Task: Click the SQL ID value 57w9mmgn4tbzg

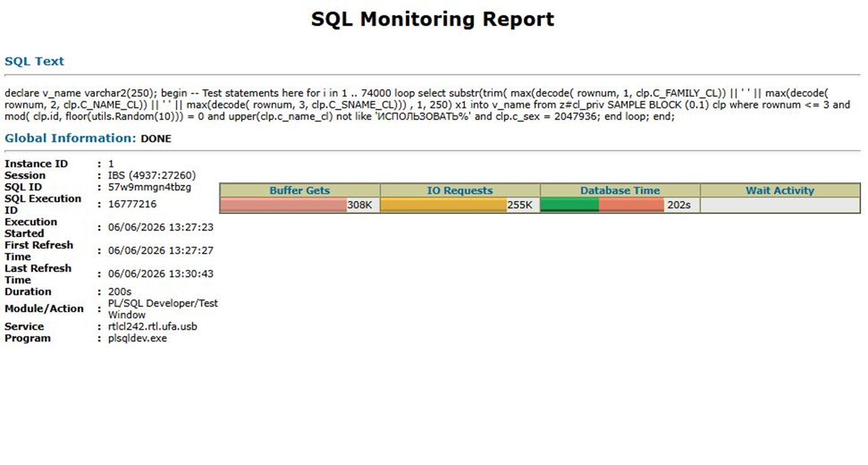Action: coord(149,187)
